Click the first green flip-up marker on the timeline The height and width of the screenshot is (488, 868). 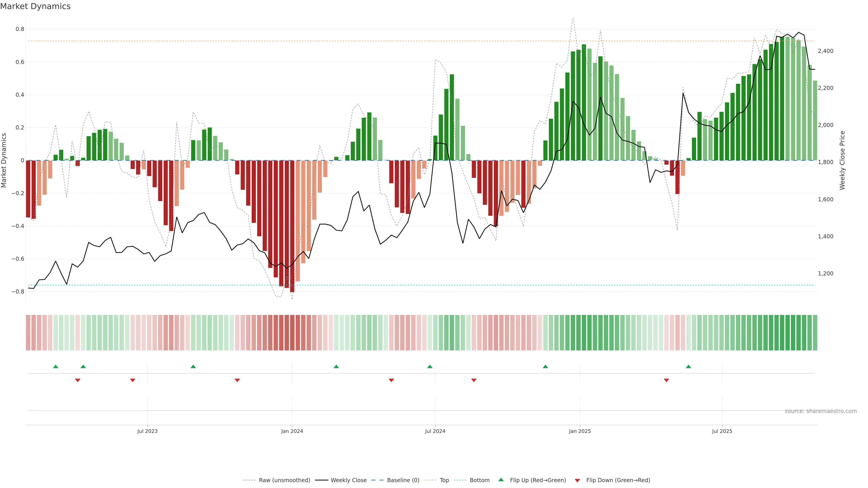click(56, 366)
